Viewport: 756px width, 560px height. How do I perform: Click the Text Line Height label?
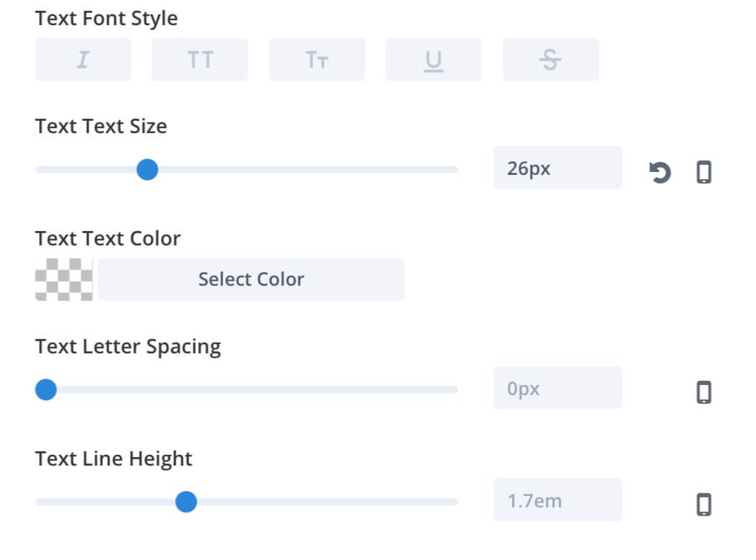tap(114, 459)
